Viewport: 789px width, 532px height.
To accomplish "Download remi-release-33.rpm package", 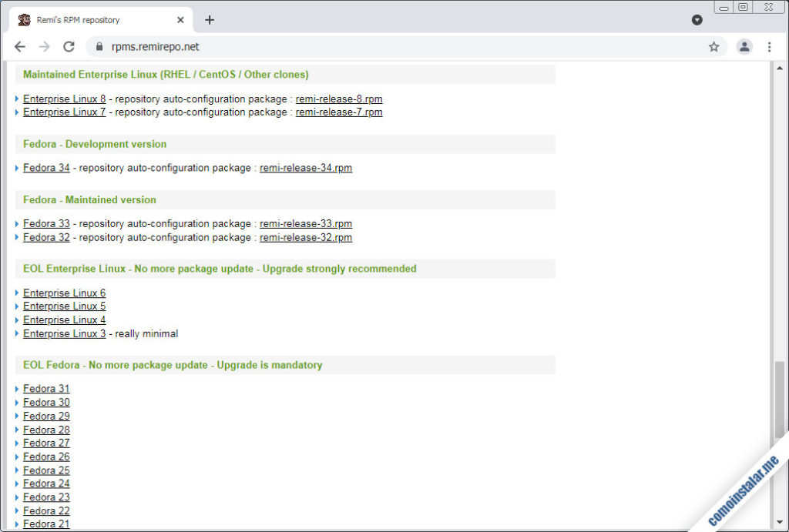I will pos(306,224).
